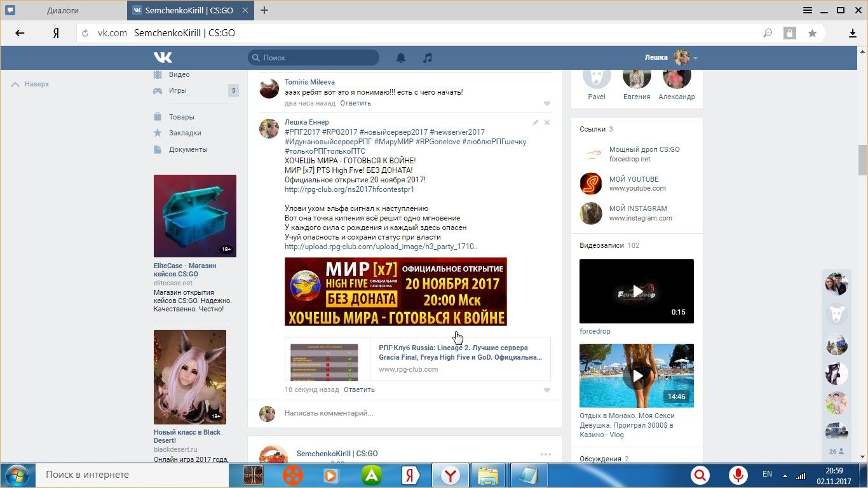Open the Видеозаписи section header
The height and width of the screenshot is (488, 868).
point(609,245)
